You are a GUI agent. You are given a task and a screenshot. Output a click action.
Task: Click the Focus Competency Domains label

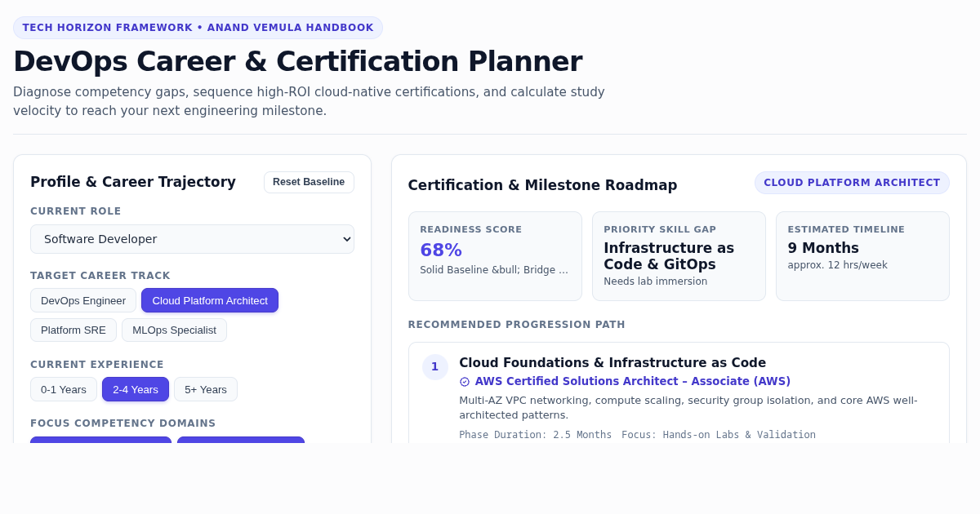(123, 423)
